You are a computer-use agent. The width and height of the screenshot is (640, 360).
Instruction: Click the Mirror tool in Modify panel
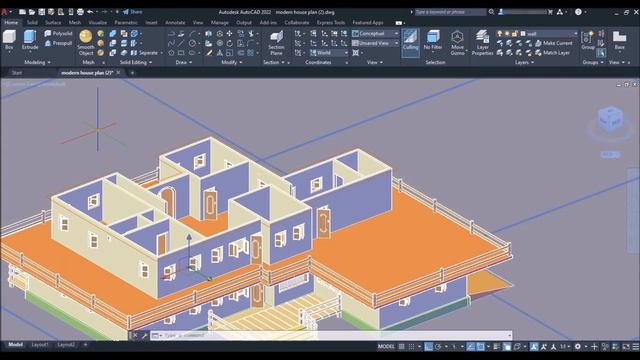click(x=220, y=53)
